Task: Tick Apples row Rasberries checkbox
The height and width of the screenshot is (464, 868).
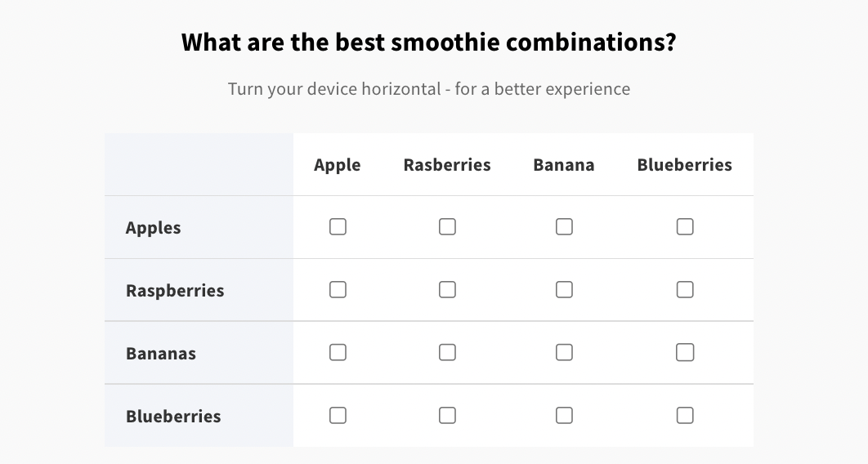Action: pyautogui.click(x=447, y=226)
